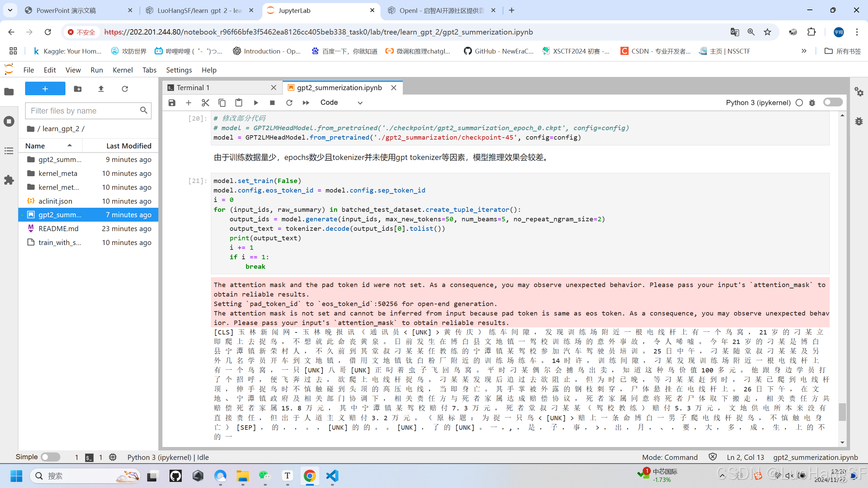
Task: Open the Running Terminals and Kernels sidebar
Action: (9, 121)
